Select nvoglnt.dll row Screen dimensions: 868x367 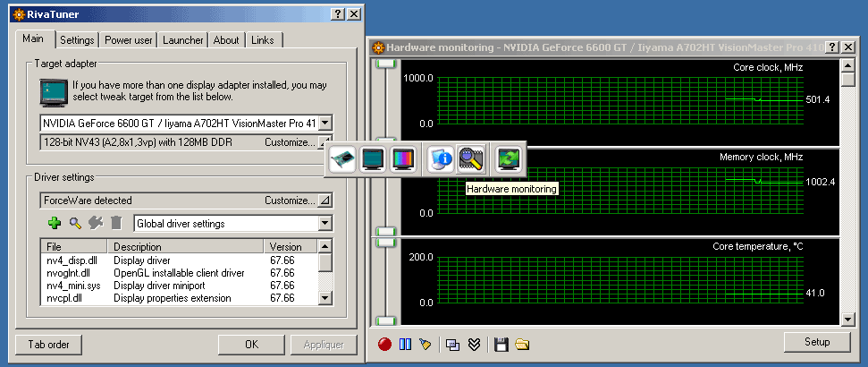(180, 273)
